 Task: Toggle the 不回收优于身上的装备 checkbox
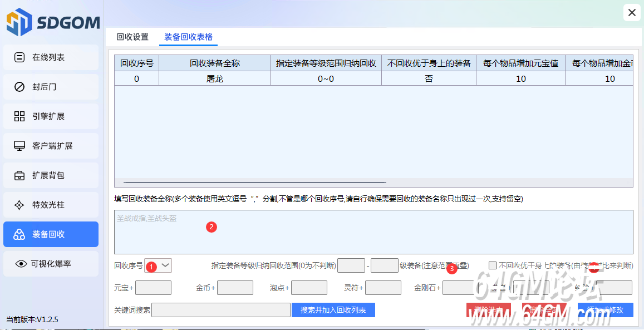point(493,265)
